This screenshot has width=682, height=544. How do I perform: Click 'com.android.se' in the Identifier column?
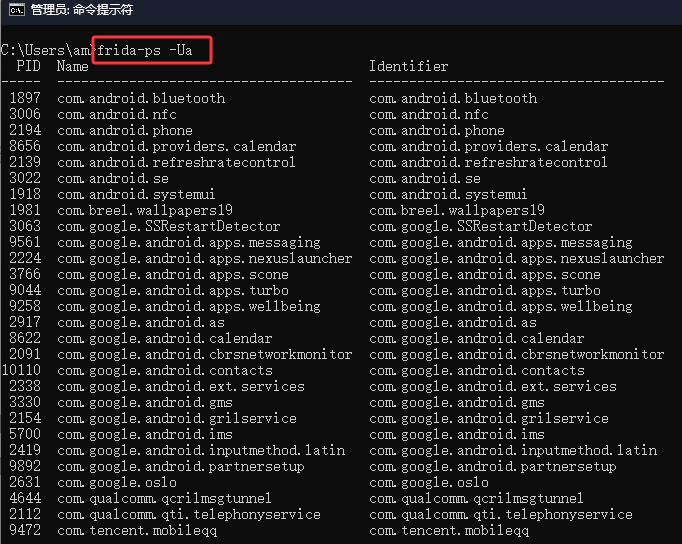(425, 178)
